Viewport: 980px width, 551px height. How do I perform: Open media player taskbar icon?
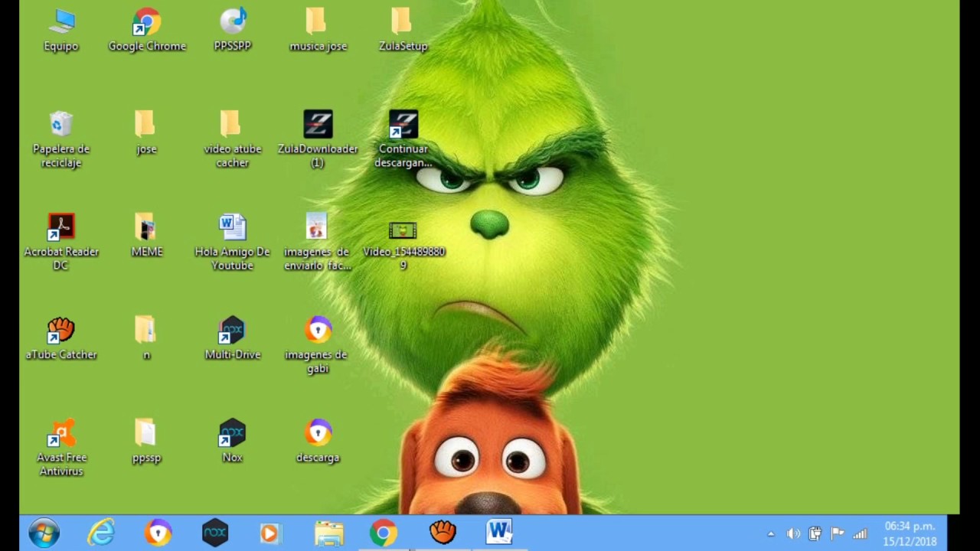(269, 533)
